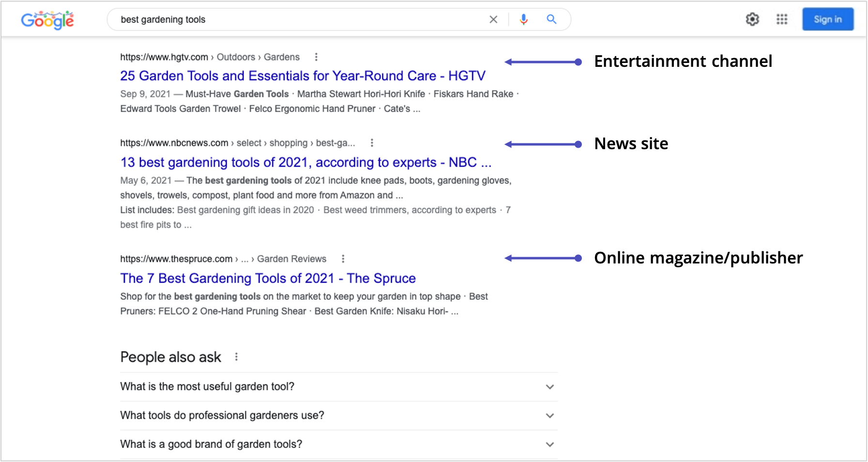Expand 'What is the most useful garden tool?'
This screenshot has width=868, height=462.
point(338,386)
